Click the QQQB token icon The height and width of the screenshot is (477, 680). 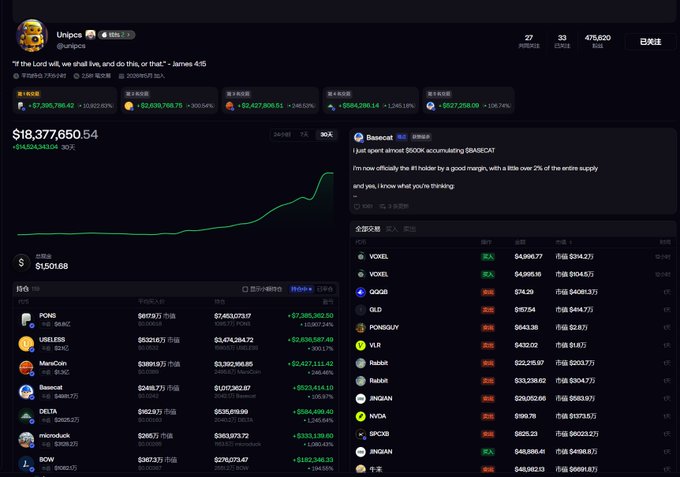pos(360,292)
